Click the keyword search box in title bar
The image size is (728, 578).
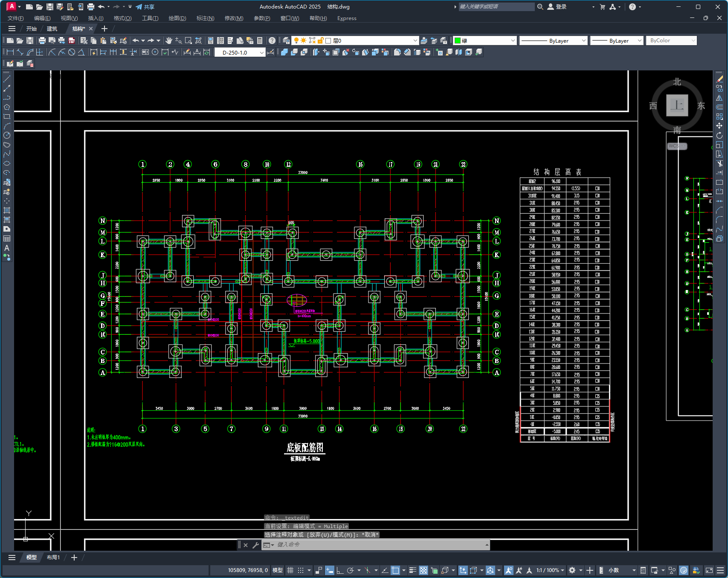click(496, 7)
